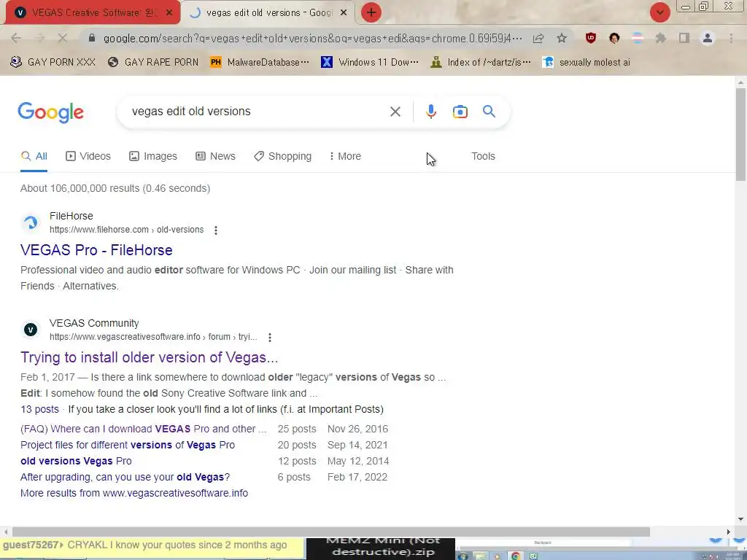Switch to Videos results
Screen dimensions: 747x560
click(88, 156)
